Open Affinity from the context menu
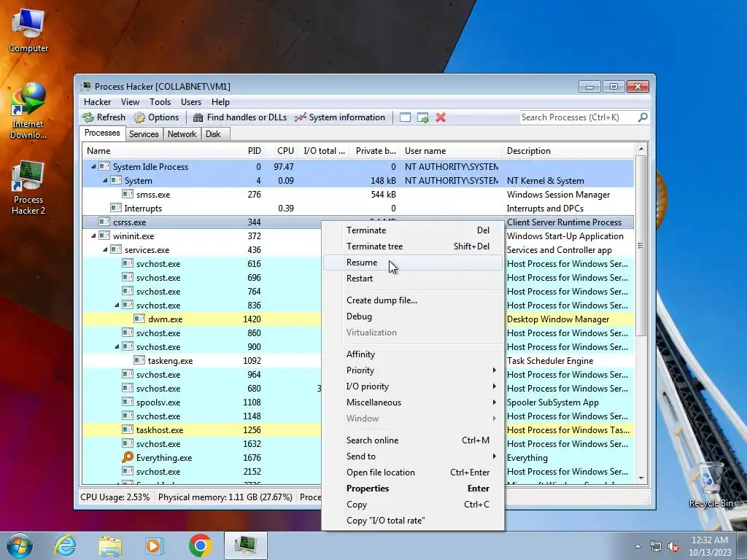Image resolution: width=747 pixels, height=560 pixels. point(413,354)
